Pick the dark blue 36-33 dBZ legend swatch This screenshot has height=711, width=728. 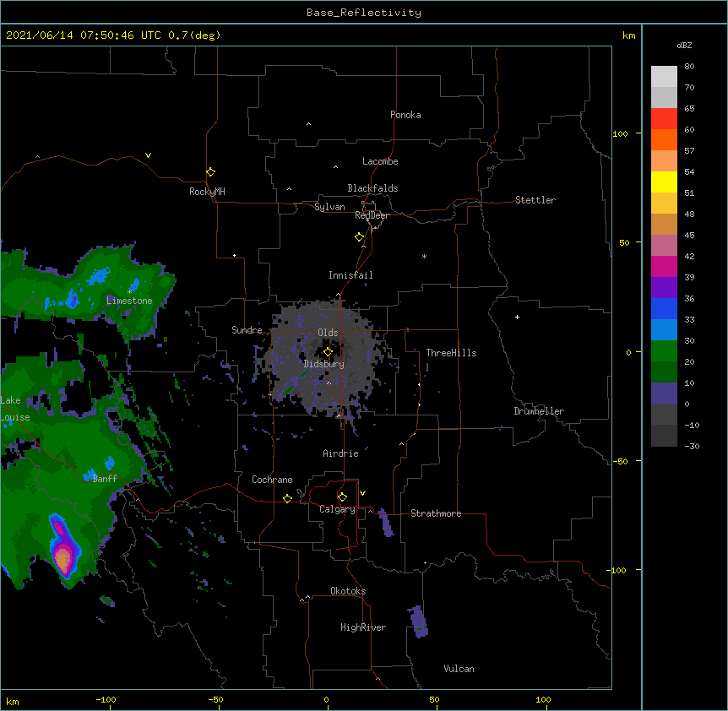[664, 309]
